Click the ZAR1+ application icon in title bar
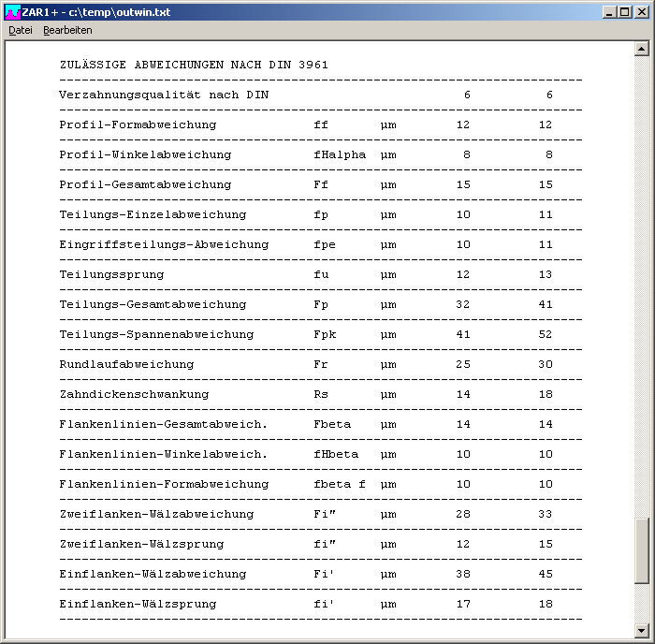 [x=11, y=10]
